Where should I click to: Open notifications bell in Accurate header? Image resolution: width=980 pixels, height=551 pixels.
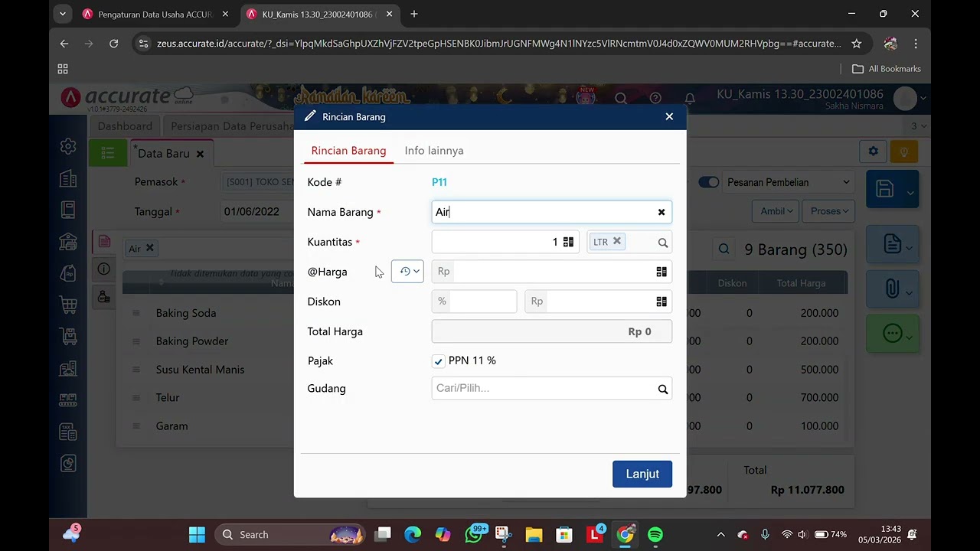(690, 99)
